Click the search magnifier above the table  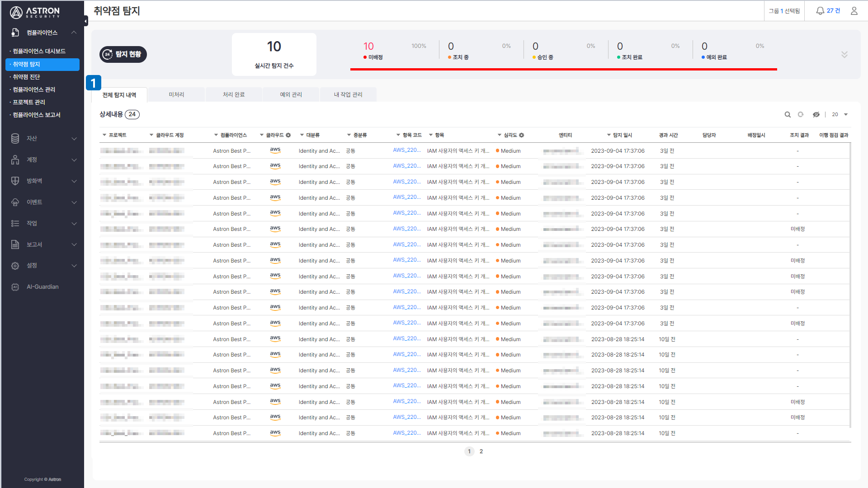pyautogui.click(x=788, y=115)
